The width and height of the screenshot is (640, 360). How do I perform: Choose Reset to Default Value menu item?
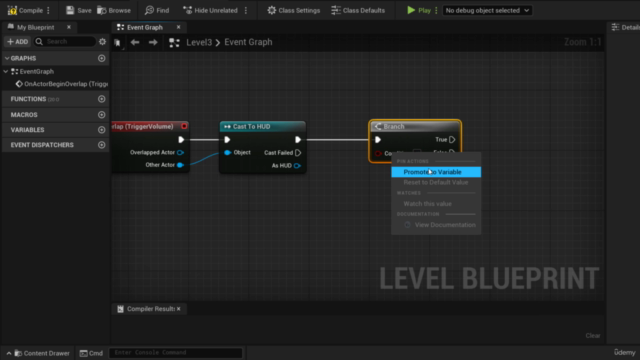coord(436,182)
